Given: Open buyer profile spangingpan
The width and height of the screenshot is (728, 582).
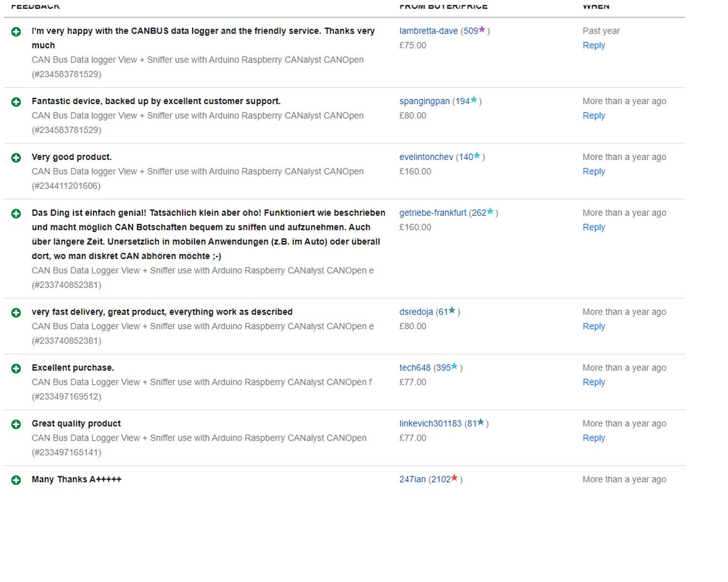Looking at the screenshot, I should coord(425,101).
